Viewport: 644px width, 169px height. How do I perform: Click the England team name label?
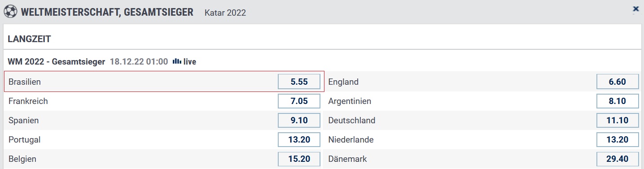coord(343,82)
